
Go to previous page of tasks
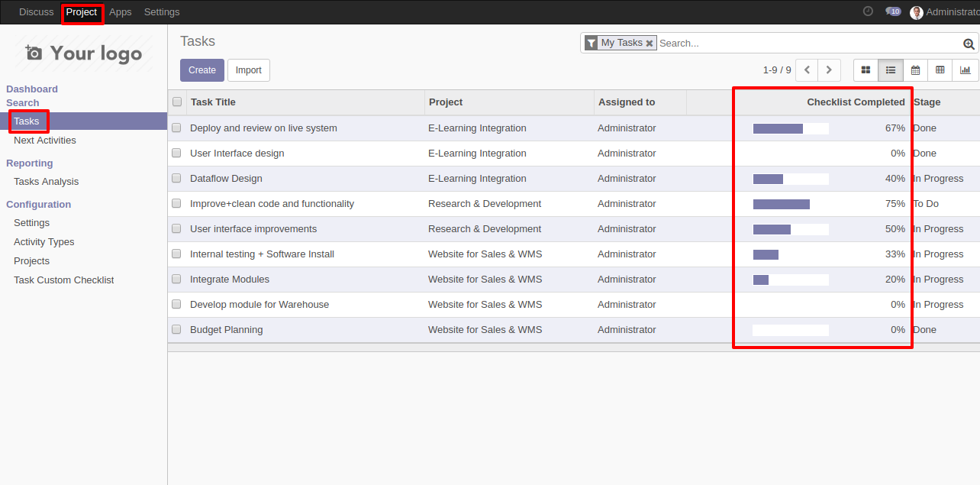pos(807,70)
